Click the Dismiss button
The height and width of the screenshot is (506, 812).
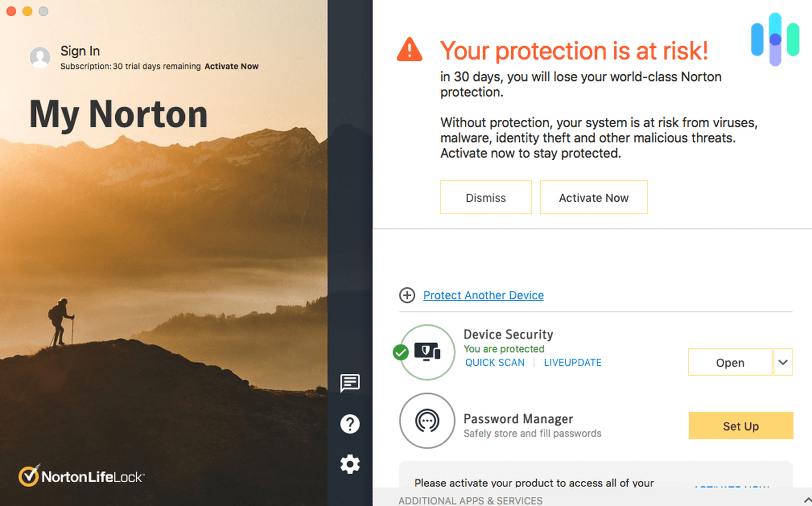coord(485,196)
